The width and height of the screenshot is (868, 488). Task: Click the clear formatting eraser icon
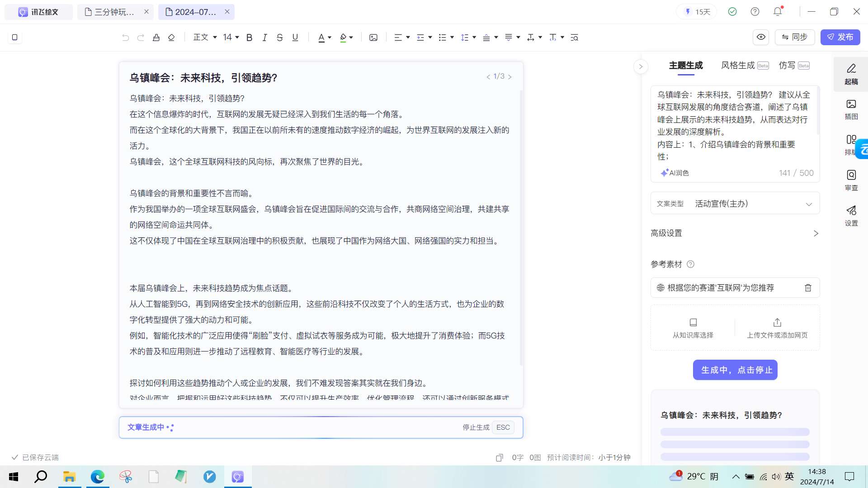(171, 38)
